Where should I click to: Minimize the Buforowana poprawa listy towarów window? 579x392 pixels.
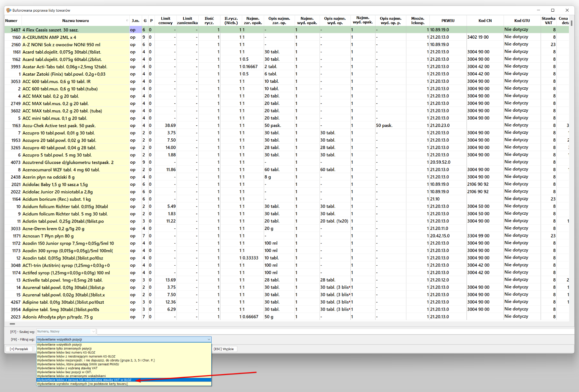(x=538, y=10)
